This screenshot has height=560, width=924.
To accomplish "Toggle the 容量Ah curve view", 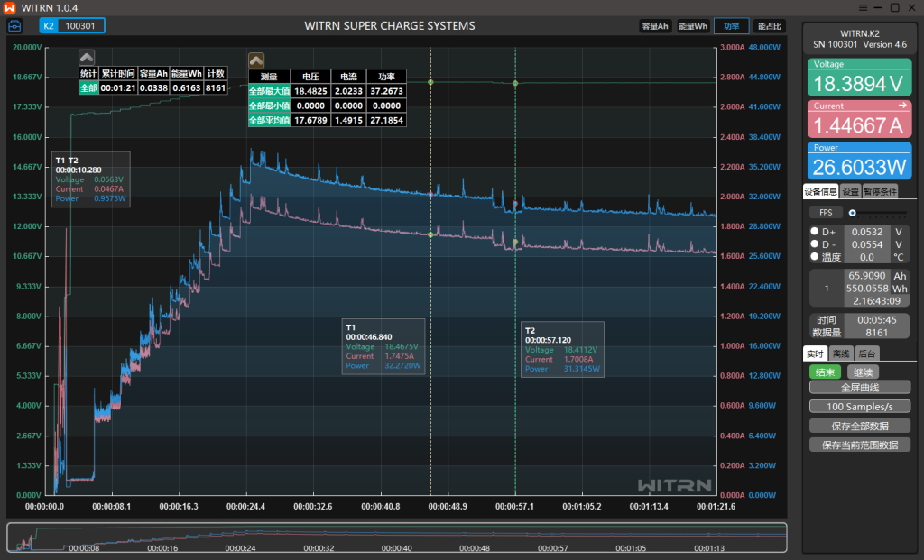I will tap(654, 26).
